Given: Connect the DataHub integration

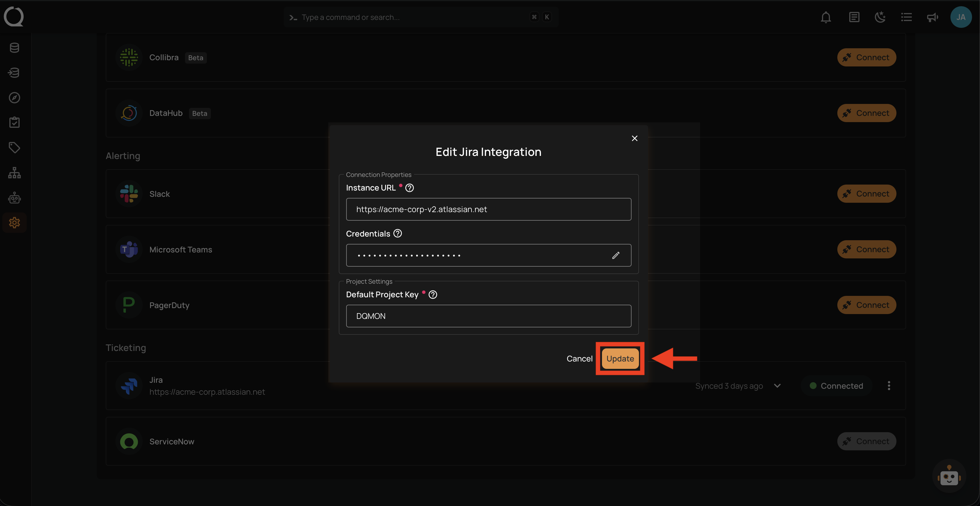Looking at the screenshot, I should click(867, 113).
